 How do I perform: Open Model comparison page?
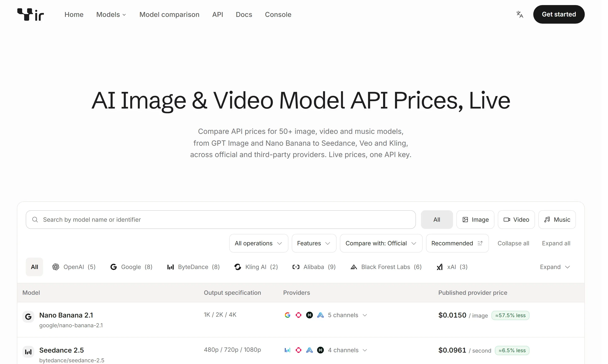pyautogui.click(x=169, y=15)
